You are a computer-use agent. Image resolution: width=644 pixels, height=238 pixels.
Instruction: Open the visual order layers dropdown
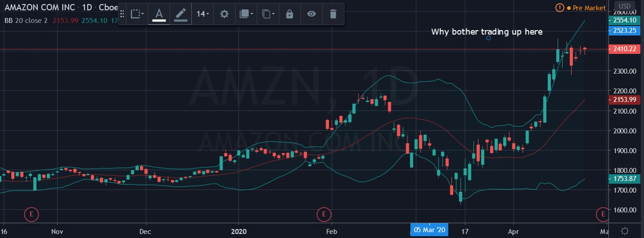(246, 14)
